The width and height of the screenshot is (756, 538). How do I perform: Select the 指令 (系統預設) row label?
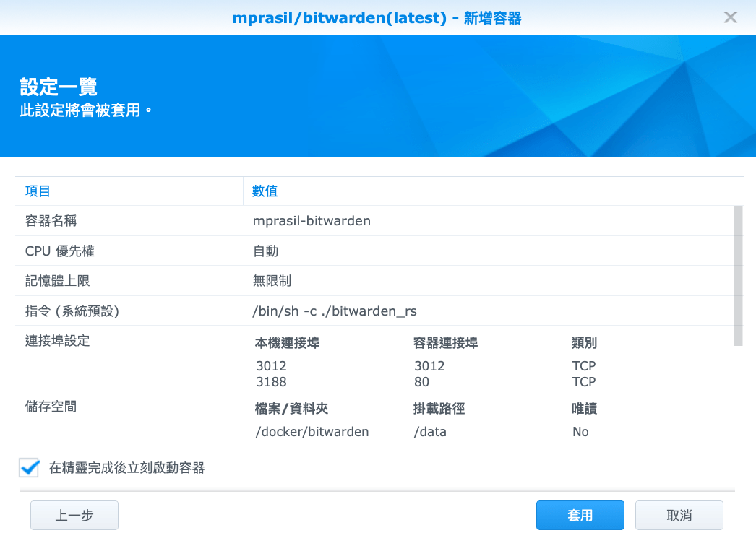[72, 311]
